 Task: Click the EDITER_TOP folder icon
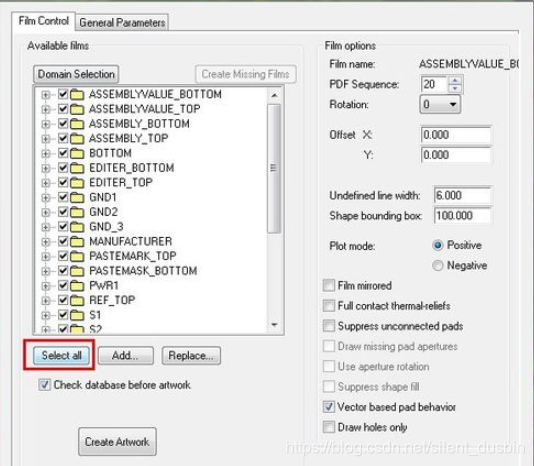tap(77, 183)
